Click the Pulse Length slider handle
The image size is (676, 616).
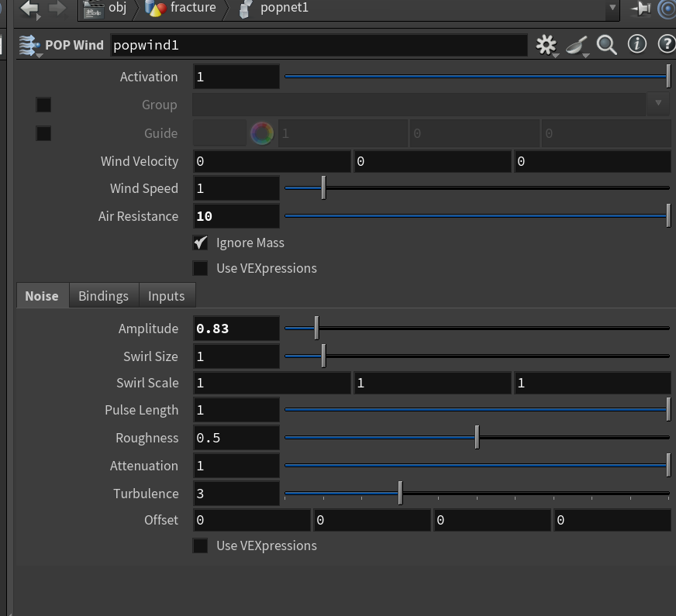668,409
